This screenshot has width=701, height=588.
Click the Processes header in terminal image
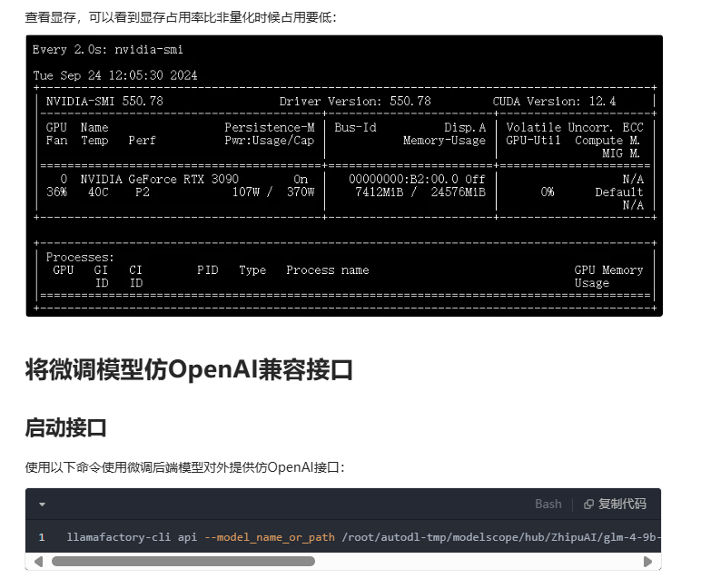pyautogui.click(x=80, y=258)
